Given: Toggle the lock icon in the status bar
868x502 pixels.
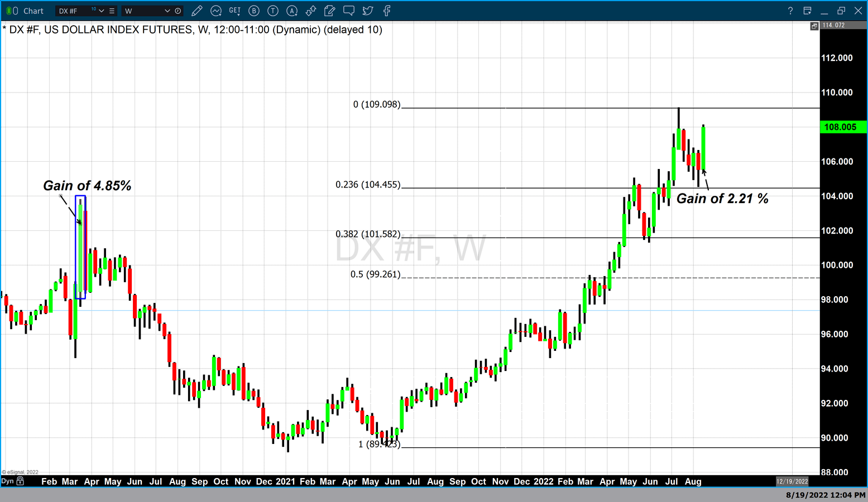Looking at the screenshot, I should point(21,481).
